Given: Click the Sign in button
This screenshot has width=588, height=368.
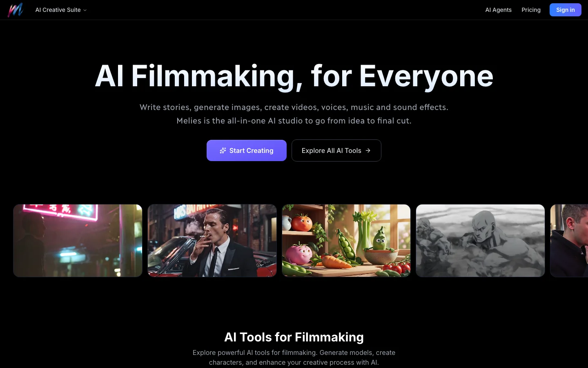Looking at the screenshot, I should coord(565,10).
